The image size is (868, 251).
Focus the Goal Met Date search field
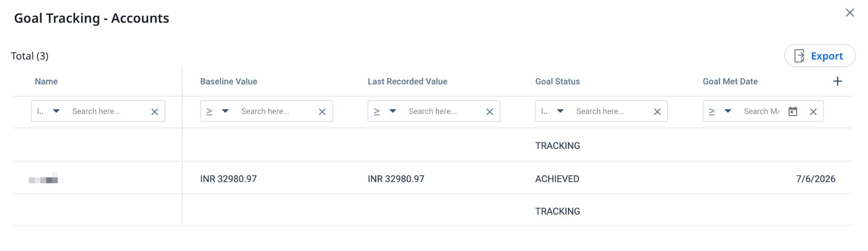[x=762, y=111]
